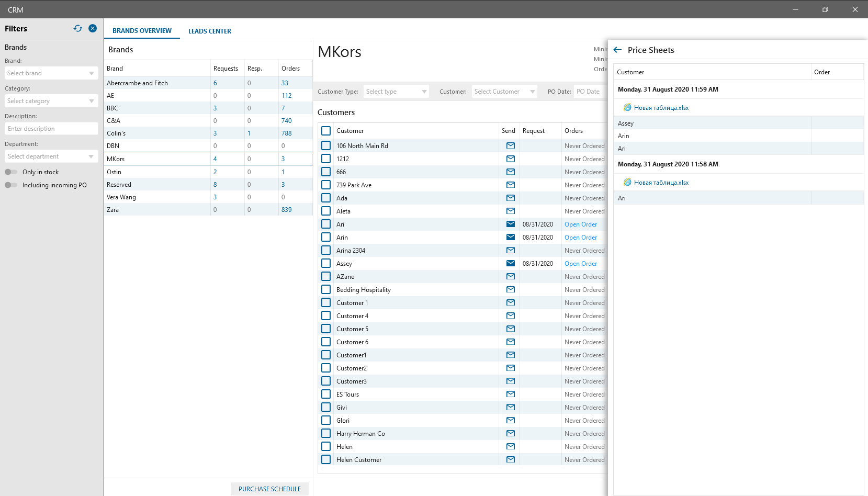The width and height of the screenshot is (868, 496).
Task: Clear filters with the round X icon
Action: (93, 28)
